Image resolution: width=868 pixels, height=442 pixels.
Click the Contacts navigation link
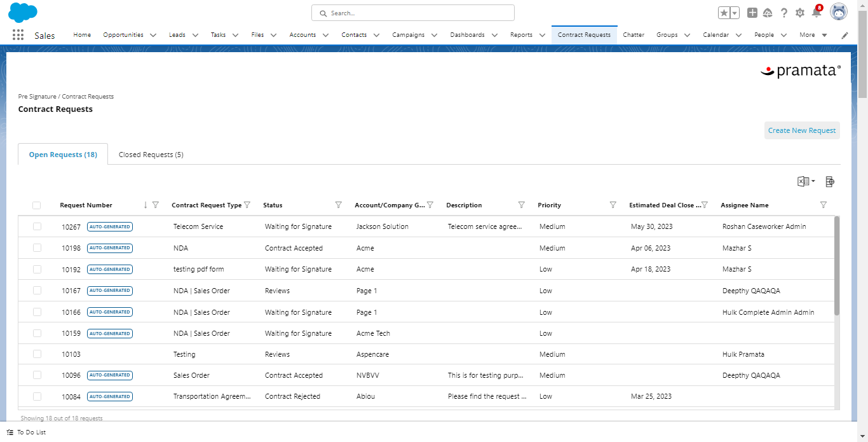pos(354,35)
